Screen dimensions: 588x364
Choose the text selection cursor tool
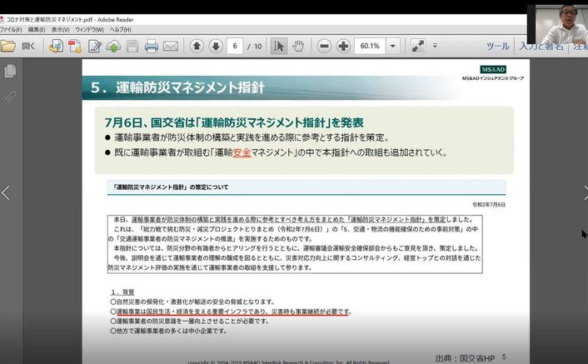(x=280, y=46)
